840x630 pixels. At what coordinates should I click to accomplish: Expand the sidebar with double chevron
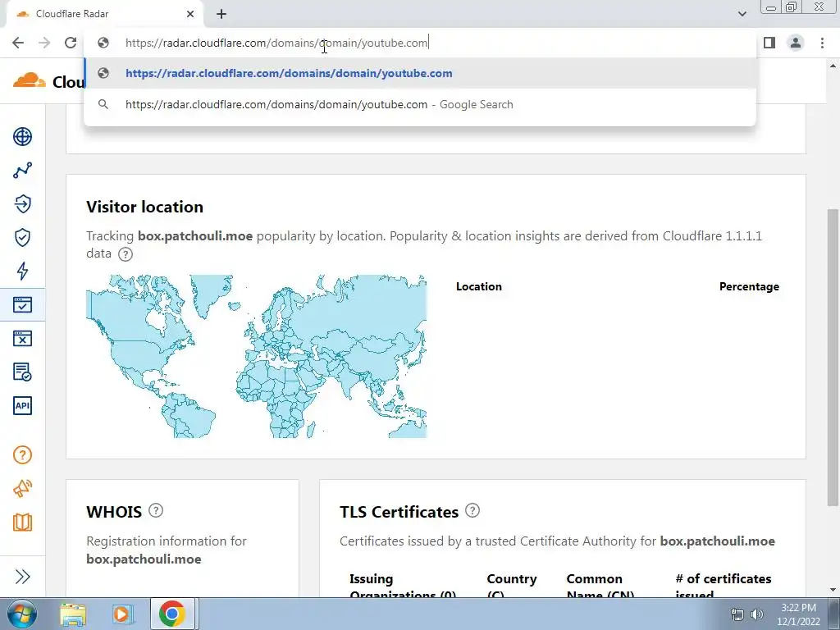(x=22, y=577)
